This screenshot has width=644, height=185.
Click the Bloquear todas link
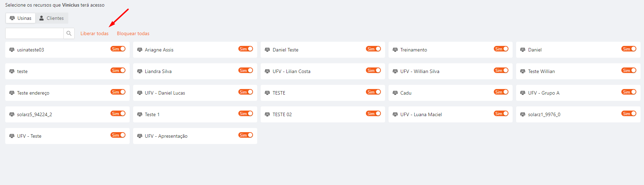(x=133, y=34)
